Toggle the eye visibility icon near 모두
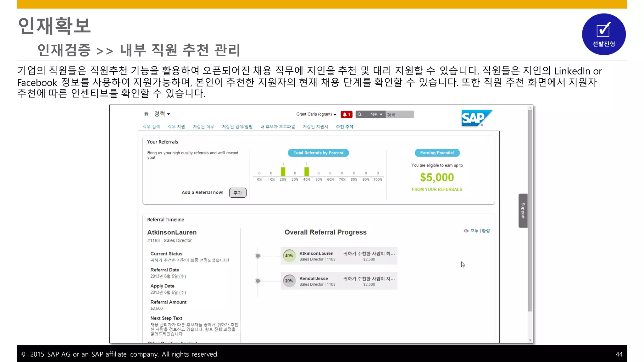 (x=466, y=231)
